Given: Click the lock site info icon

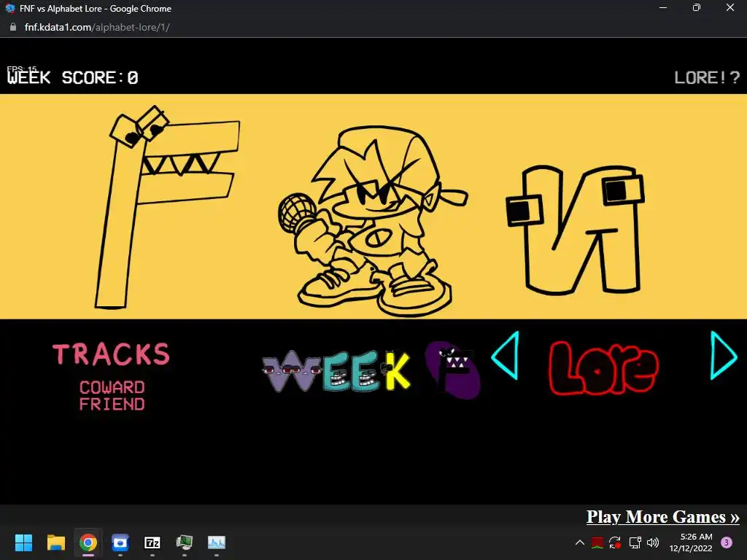Looking at the screenshot, I should click(x=13, y=27).
